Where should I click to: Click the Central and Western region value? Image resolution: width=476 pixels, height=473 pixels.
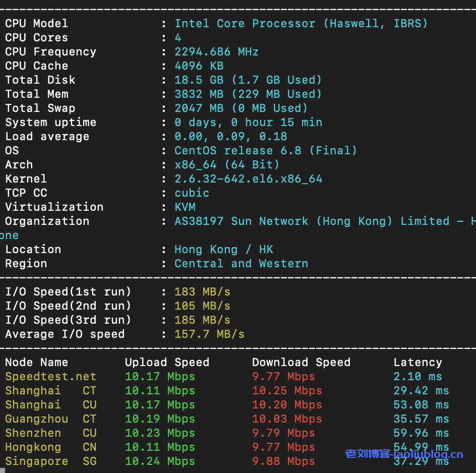pyautogui.click(x=241, y=264)
